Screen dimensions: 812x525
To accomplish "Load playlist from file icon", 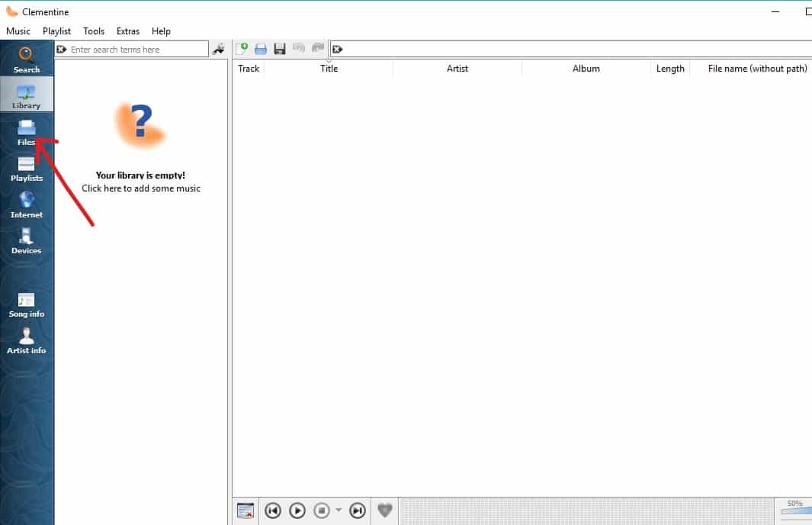I will 261,49.
